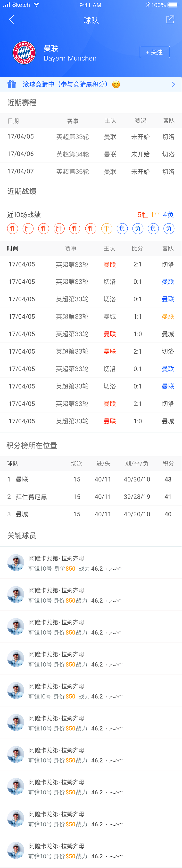Tap the orange 曼联 in the 1:1 row
The height and width of the screenshot is (868, 182).
coord(168,316)
